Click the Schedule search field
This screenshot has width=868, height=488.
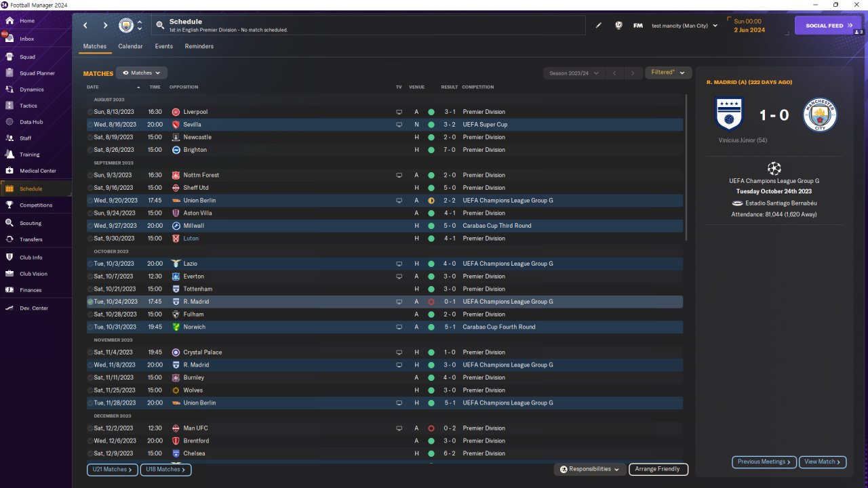point(369,25)
